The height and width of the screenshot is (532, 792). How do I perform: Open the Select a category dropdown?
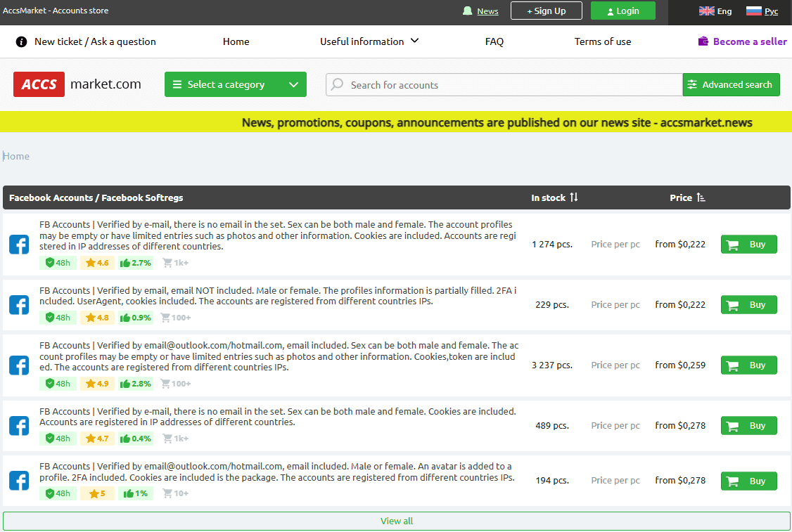[236, 84]
